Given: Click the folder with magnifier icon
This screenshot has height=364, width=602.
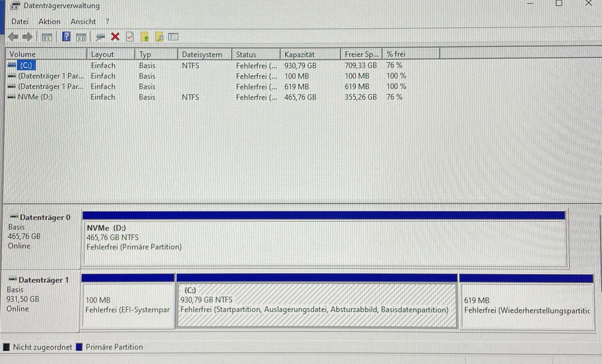Looking at the screenshot, I should click(159, 37).
